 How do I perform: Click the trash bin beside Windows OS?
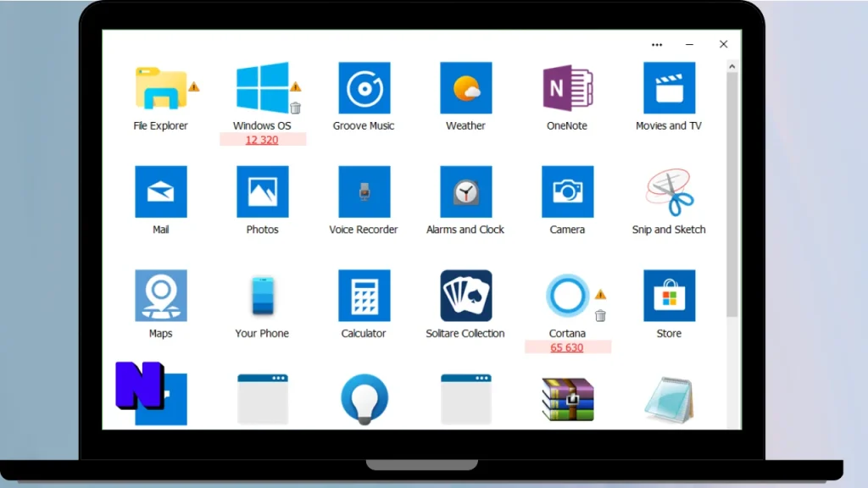point(296,108)
